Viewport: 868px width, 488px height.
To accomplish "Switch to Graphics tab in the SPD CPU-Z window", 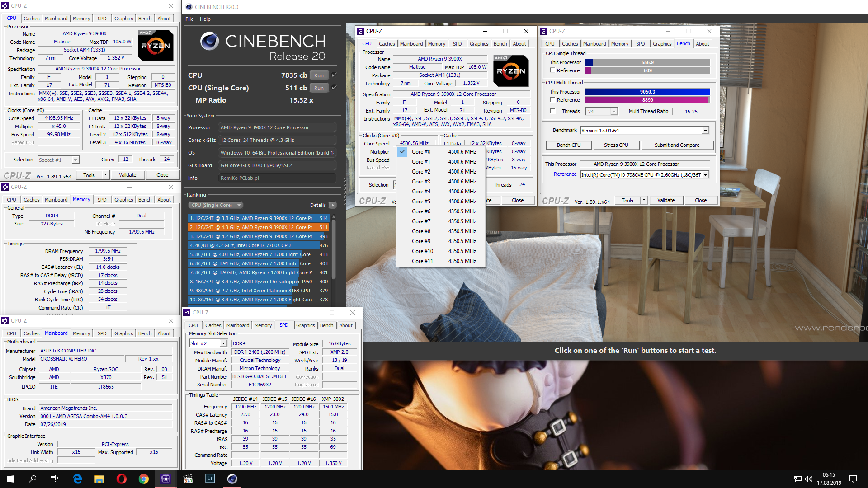I will tap(306, 325).
